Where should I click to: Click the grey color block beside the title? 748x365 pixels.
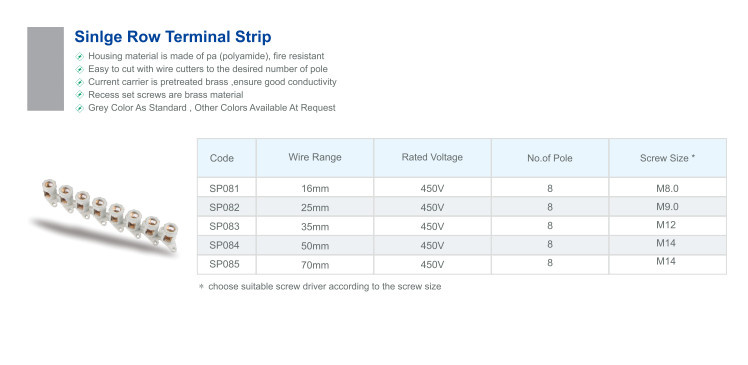click(45, 69)
